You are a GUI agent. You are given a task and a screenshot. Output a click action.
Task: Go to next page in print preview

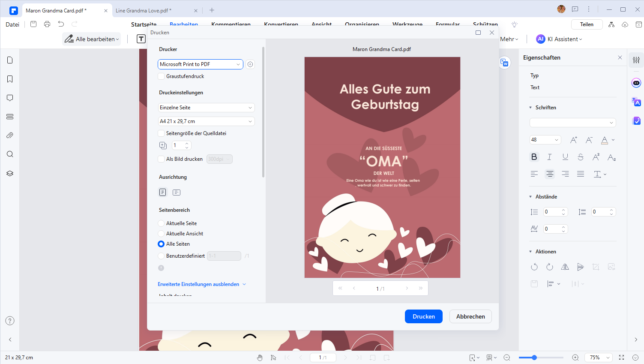pos(407,288)
